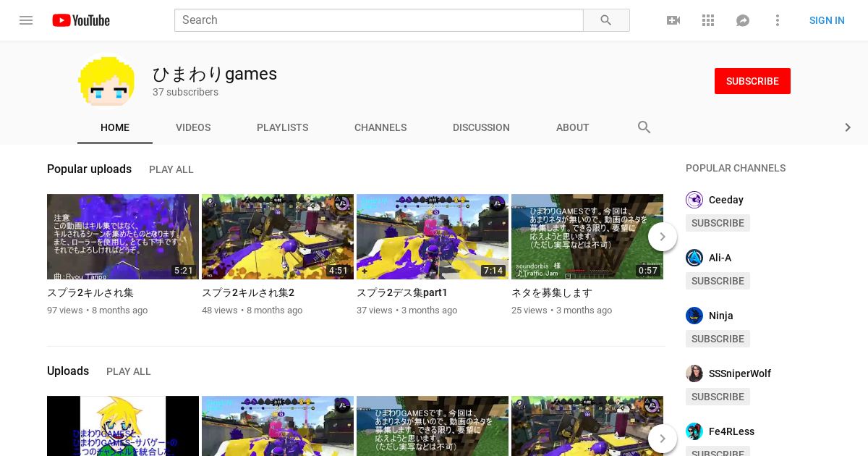Image resolution: width=868 pixels, height=456 pixels.
Task: Open the 4:51 video thumbnail
Action: [x=278, y=237]
